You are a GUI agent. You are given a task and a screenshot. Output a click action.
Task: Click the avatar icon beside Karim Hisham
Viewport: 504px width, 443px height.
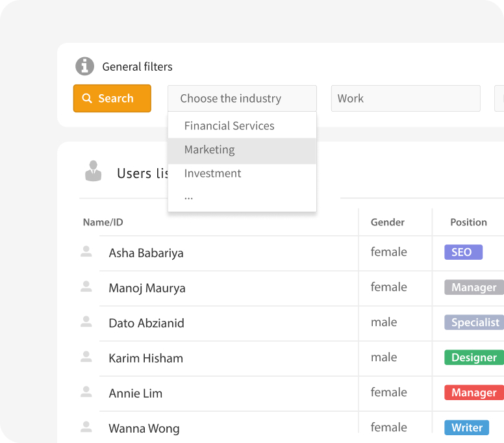pos(86,357)
